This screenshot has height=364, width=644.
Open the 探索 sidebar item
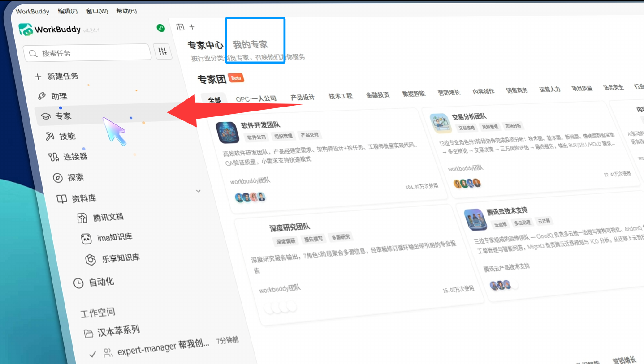[69, 177]
